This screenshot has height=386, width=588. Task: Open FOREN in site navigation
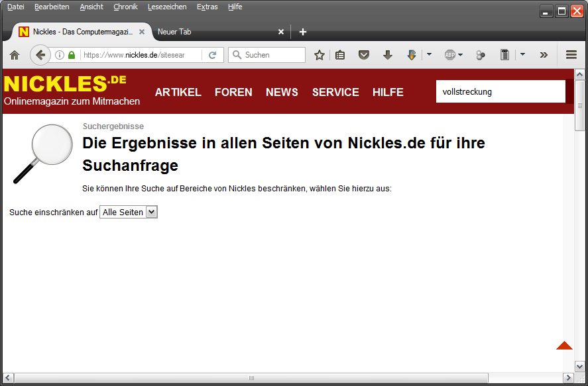[233, 92]
